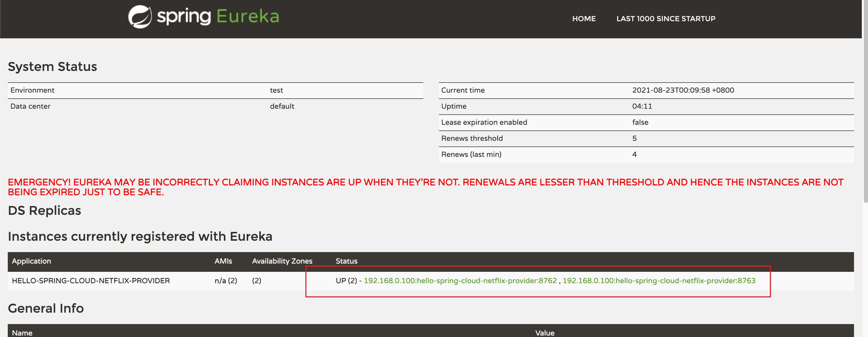The height and width of the screenshot is (337, 868).
Task: Click the 'Uptime' row label
Action: coord(454,106)
